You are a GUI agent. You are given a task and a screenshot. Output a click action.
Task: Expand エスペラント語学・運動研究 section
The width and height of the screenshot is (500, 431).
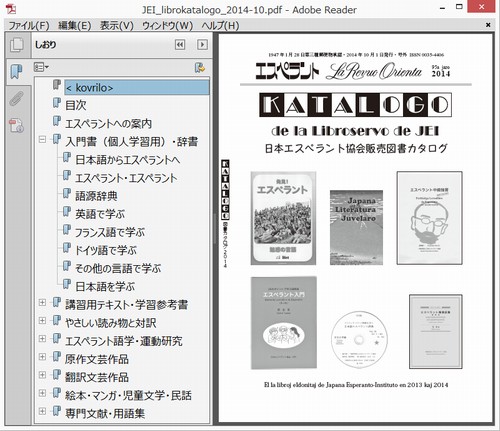[42, 339]
